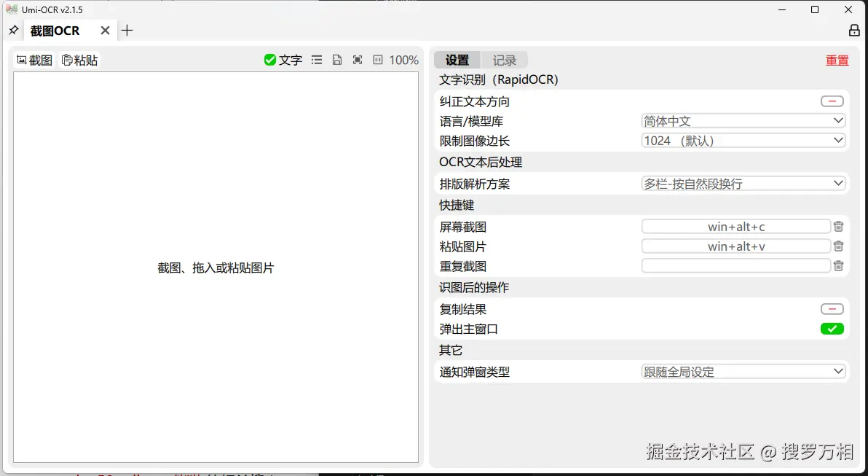The height and width of the screenshot is (476, 868).
Task: Clear the 重复截图 hotkey with trash icon
Action: click(839, 266)
